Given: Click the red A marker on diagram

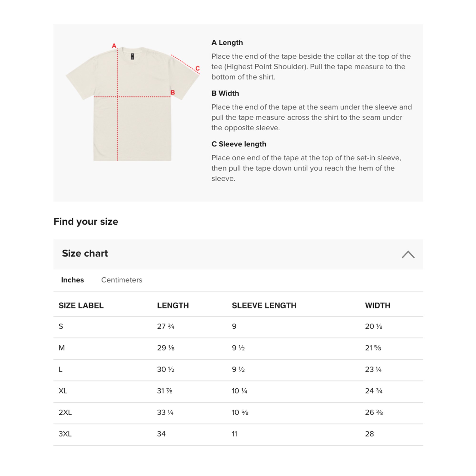Looking at the screenshot, I should coord(114,46).
